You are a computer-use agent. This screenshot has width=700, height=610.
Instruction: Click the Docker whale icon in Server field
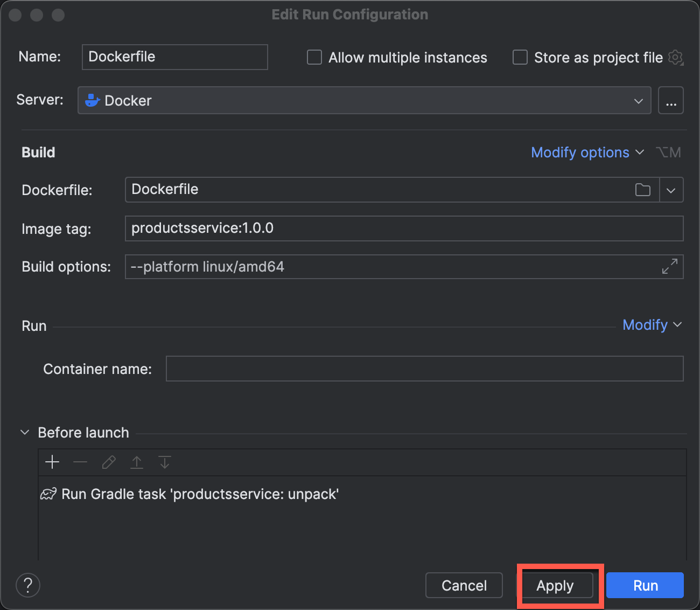point(93,100)
